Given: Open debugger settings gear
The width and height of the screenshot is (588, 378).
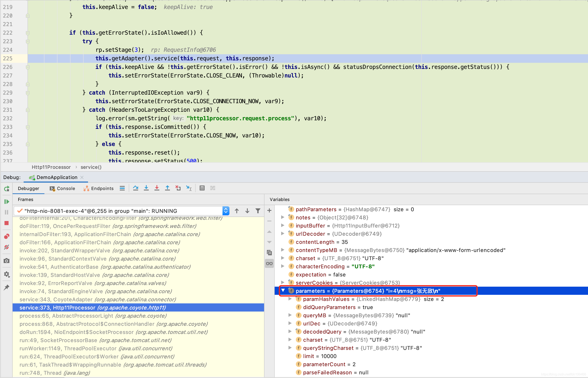Looking at the screenshot, I should pos(7,274).
